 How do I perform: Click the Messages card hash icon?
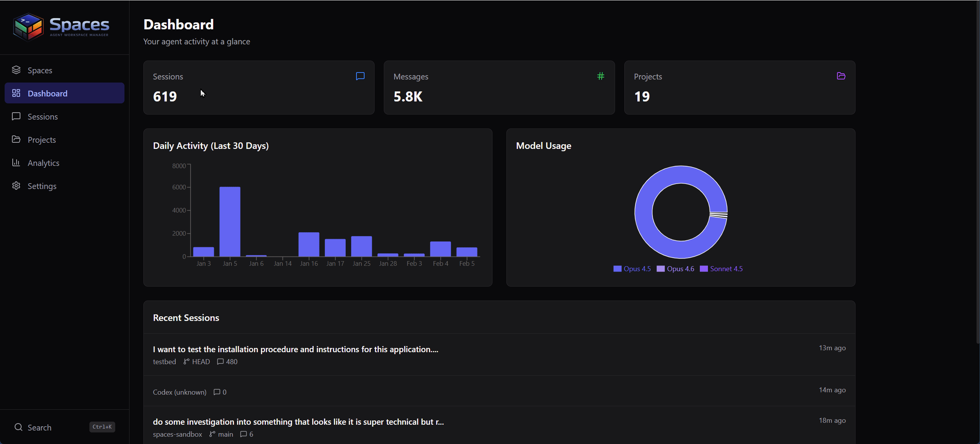point(600,76)
